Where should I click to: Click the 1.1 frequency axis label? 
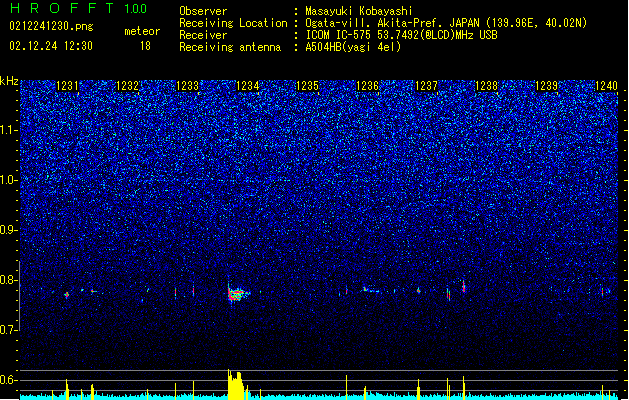point(9,130)
